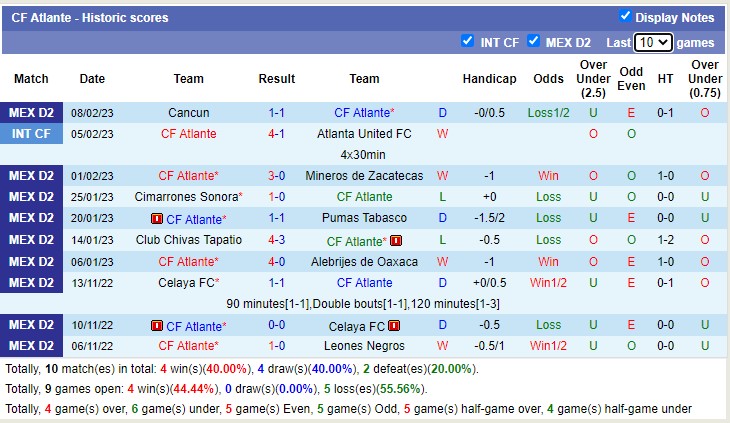Click red card icon before CF Atlante on 10/11/22
This screenshot has height=423, width=730.
(x=157, y=327)
